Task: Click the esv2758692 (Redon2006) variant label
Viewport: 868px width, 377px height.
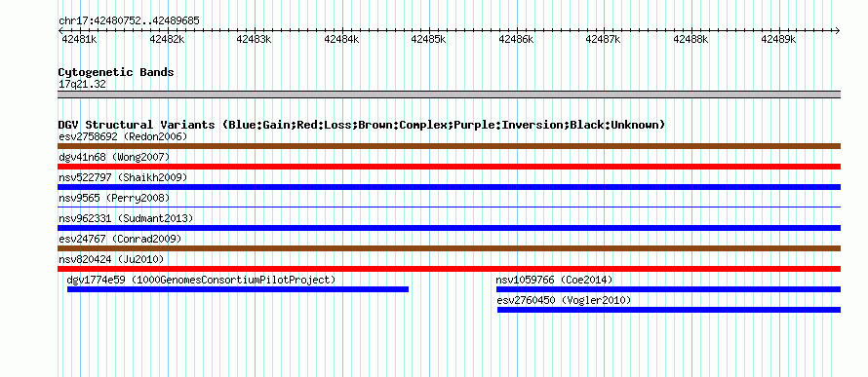Action: coord(123,136)
